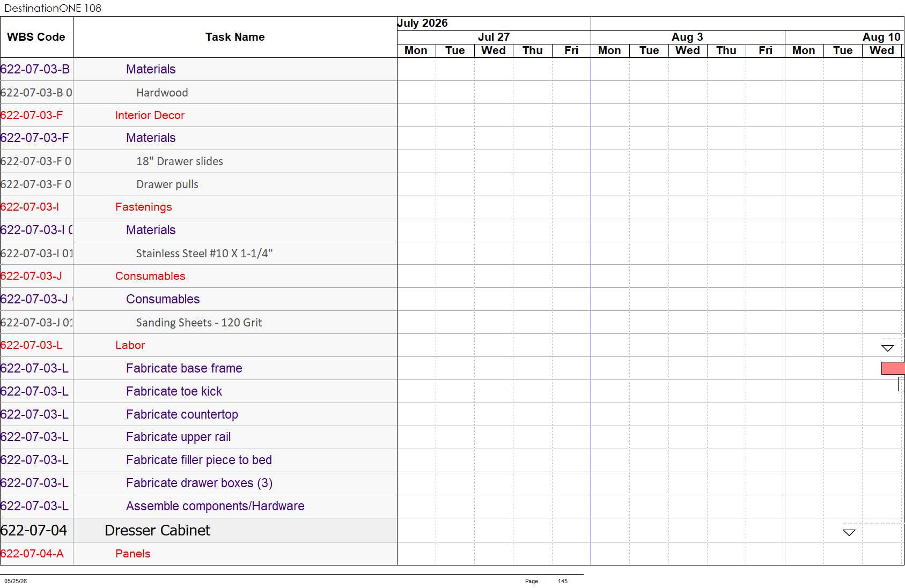Click the 05/25/26 footer date
This screenshot has height=588, width=905.
pos(16,581)
